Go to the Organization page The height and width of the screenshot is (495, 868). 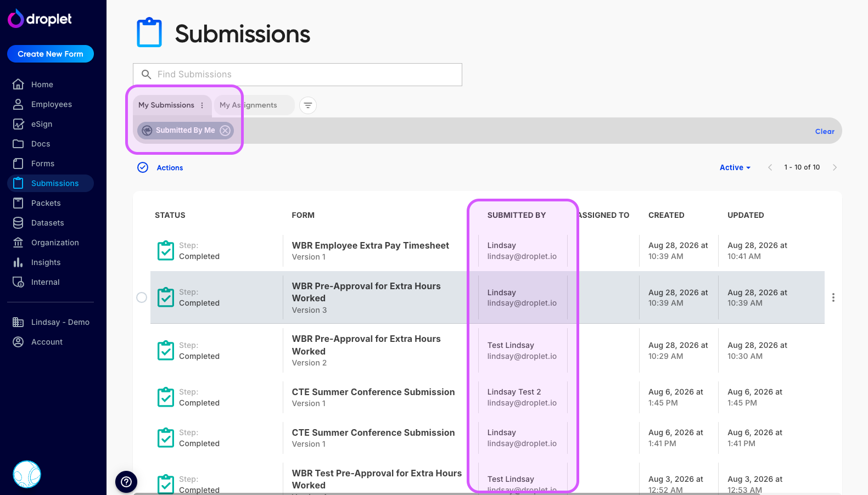(51, 243)
